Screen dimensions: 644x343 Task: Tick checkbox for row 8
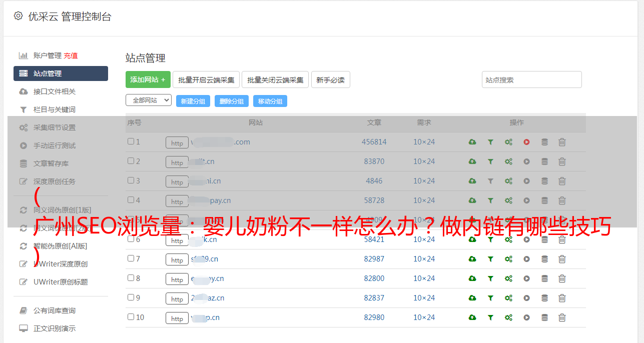(x=131, y=278)
